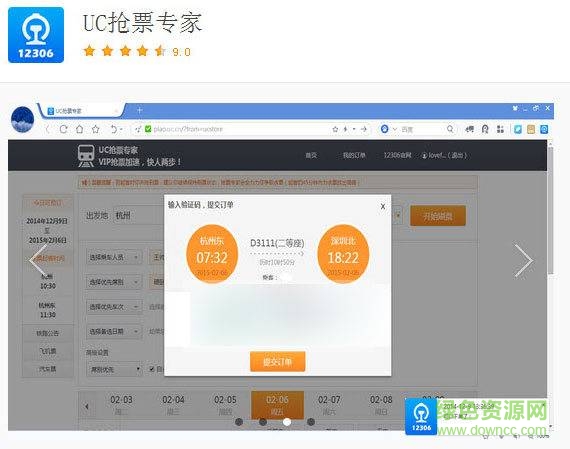570x449 pixels.
Task: Select the 02-07 date tab
Action: 329,405
